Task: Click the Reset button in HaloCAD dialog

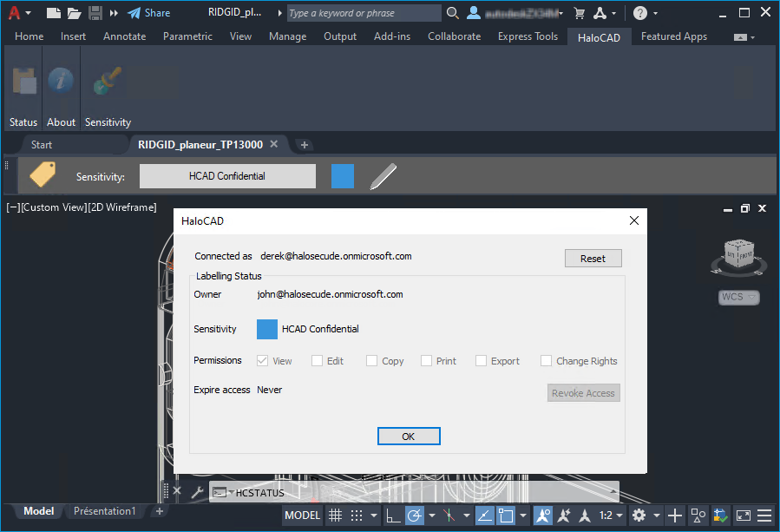Action: 593,258
